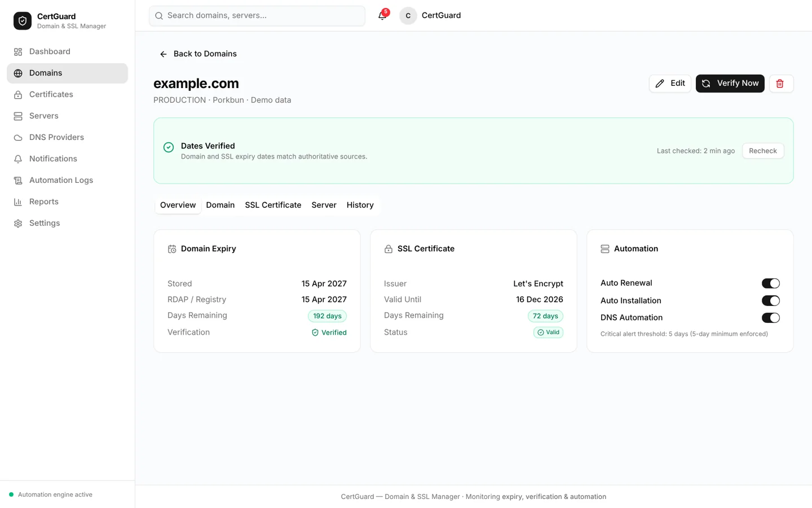Click the search magnifier icon
The image size is (812, 508).
(x=159, y=16)
